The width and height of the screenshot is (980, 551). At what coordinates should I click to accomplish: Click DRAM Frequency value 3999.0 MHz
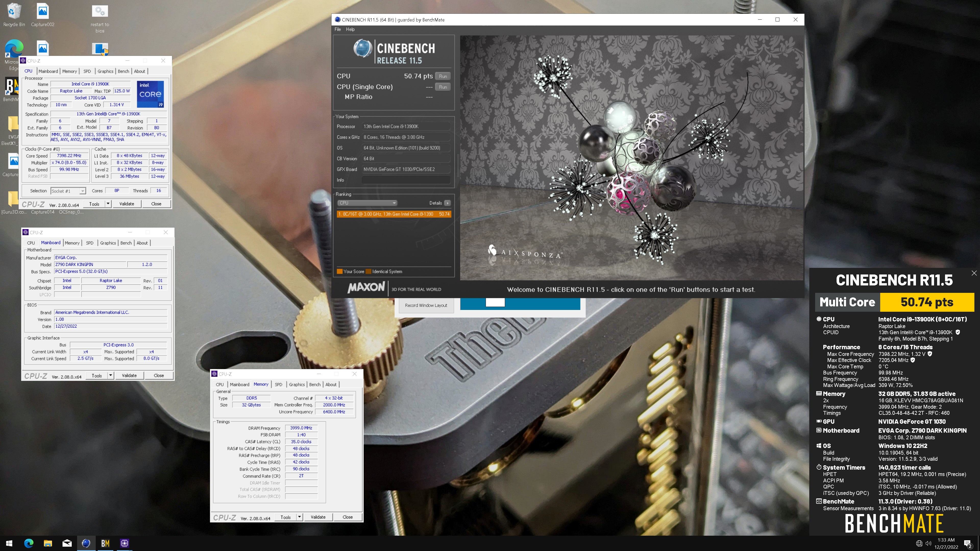click(301, 428)
